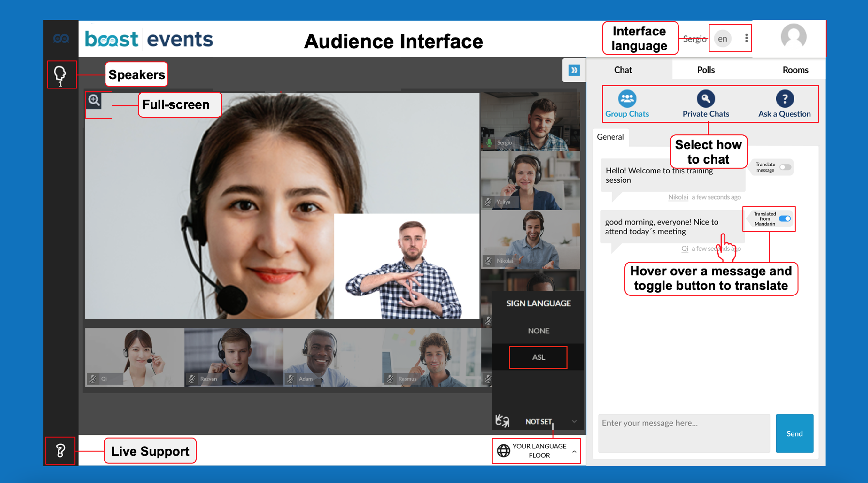Collapse sidebar with double-arrow icon
This screenshot has height=483, width=868.
point(574,70)
